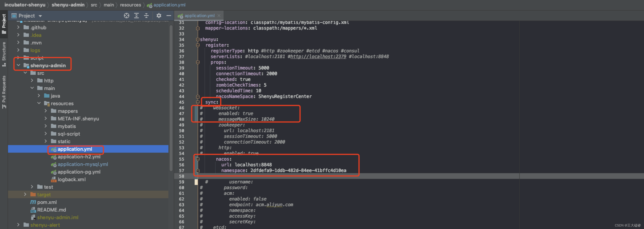Click src breadcrumb in navigation bar

[94, 5]
